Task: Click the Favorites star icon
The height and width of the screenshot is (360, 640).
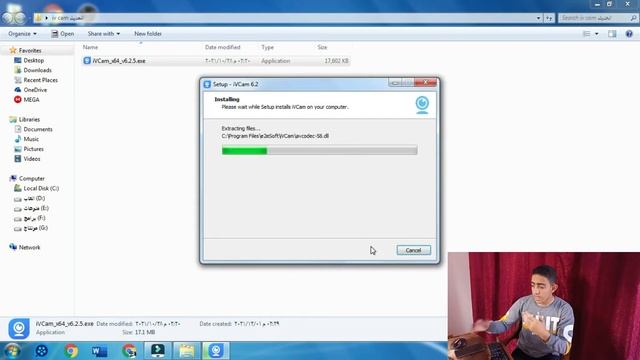Action: [13, 50]
